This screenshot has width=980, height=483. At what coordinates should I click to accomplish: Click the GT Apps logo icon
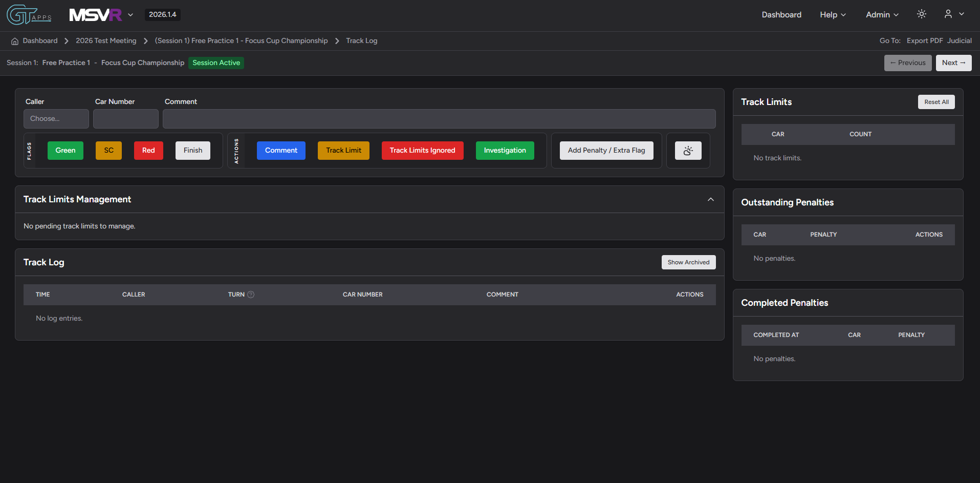(x=29, y=15)
